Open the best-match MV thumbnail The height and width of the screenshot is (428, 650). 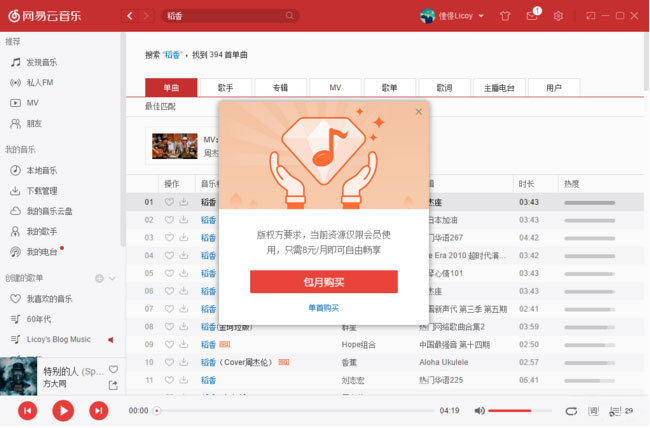[175, 146]
